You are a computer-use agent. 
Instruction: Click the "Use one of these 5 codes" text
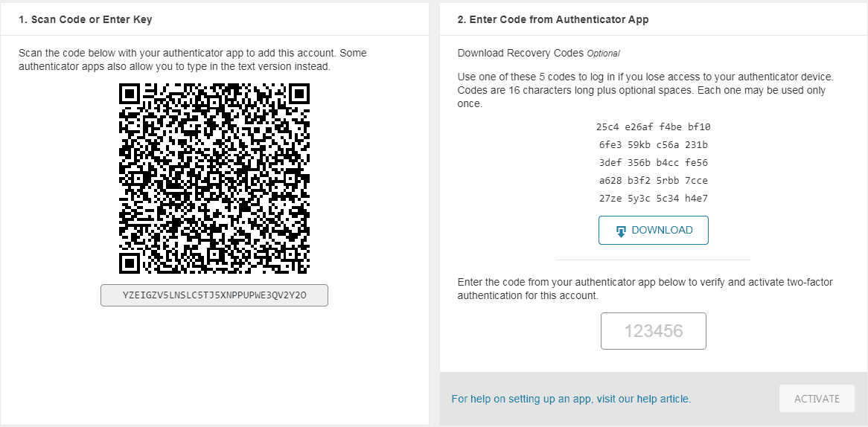tap(645, 90)
